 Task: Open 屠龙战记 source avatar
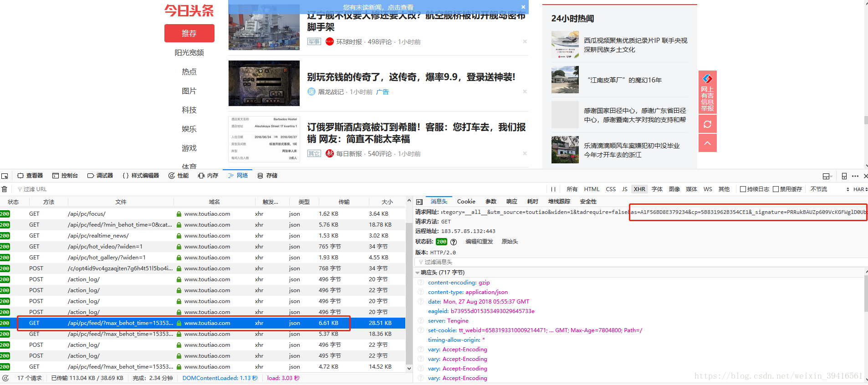(311, 91)
